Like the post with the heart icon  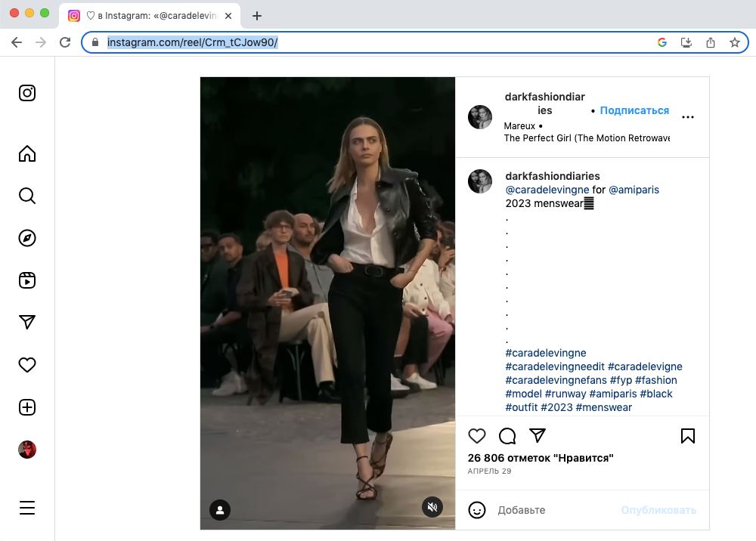(477, 436)
